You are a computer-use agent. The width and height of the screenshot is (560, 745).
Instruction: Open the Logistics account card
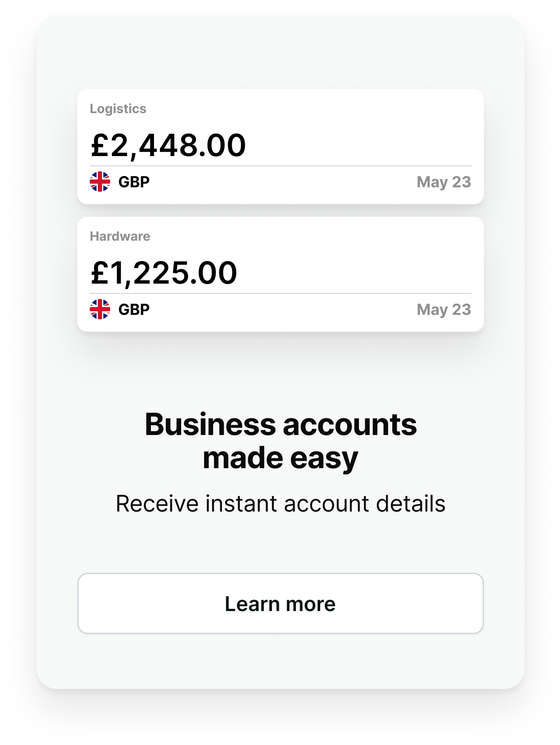pos(281,147)
